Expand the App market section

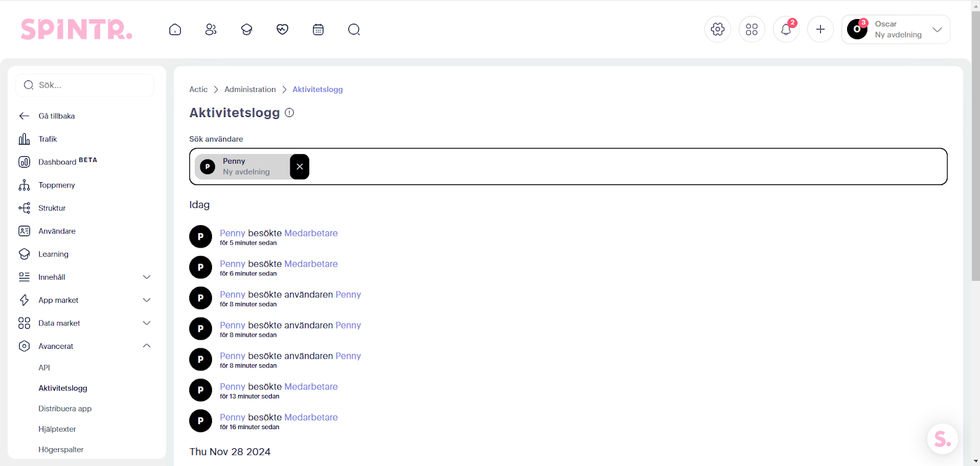tap(146, 300)
